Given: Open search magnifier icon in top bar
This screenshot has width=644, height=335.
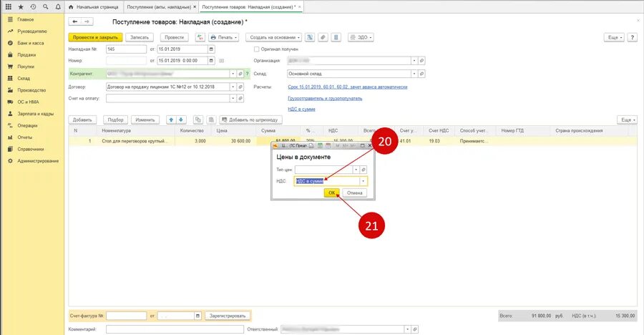Looking at the screenshot, I should point(46,7).
